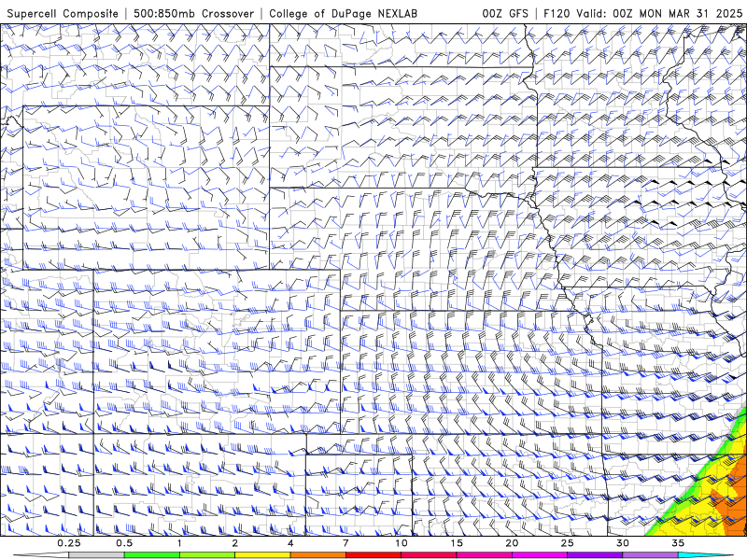Click the legend value 35
This screenshot has height=560, width=747.
678,543
